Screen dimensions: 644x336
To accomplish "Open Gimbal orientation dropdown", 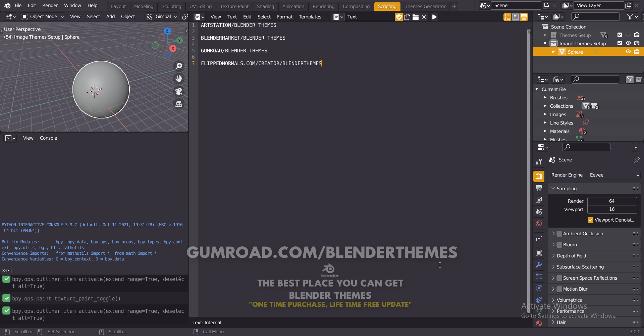I will pyautogui.click(x=162, y=16).
